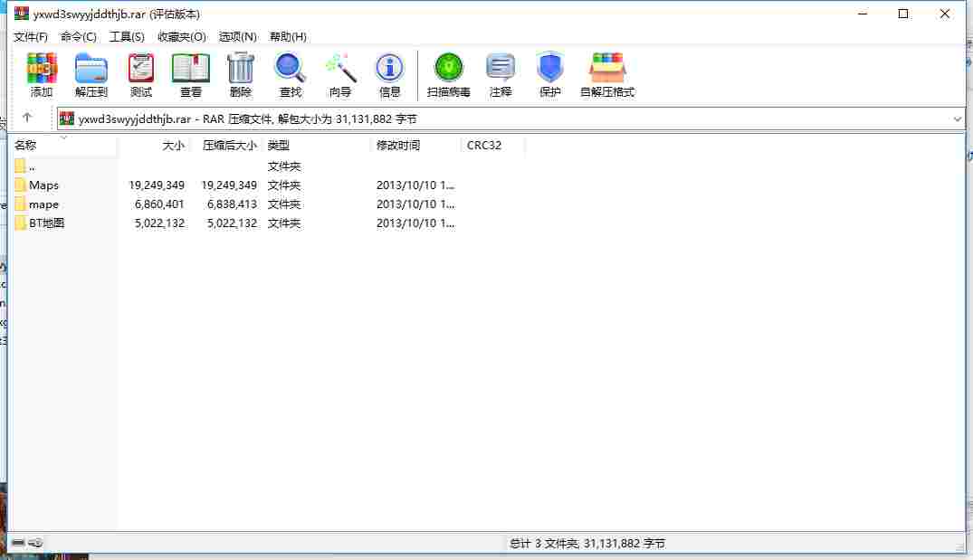Click the Extract To (解压到) icon
The width and height of the screenshot is (973, 560).
coord(91,68)
